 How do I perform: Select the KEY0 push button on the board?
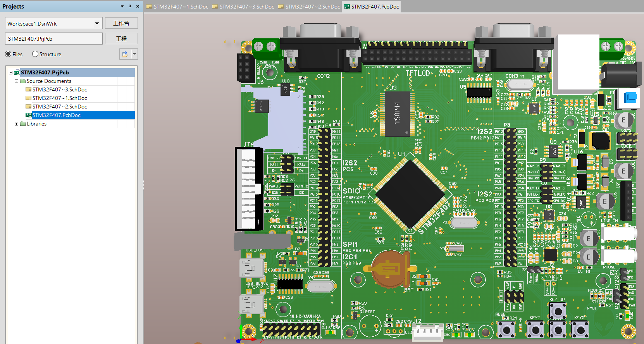580,330
